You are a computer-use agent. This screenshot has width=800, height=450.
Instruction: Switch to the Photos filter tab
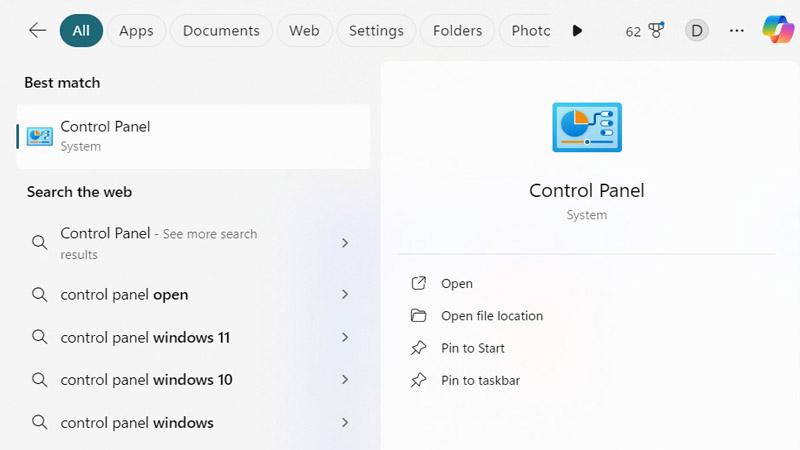(526, 31)
